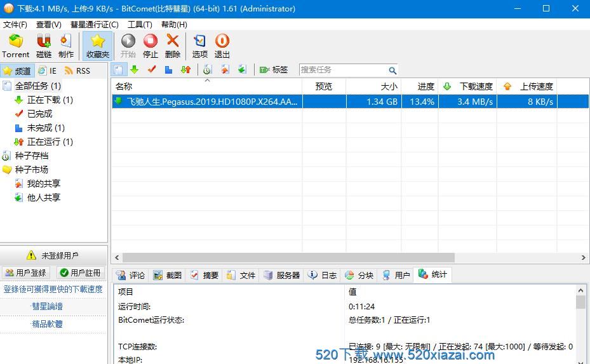
Task: Click torrent archive clock icon in filter bar
Action: coord(207,70)
